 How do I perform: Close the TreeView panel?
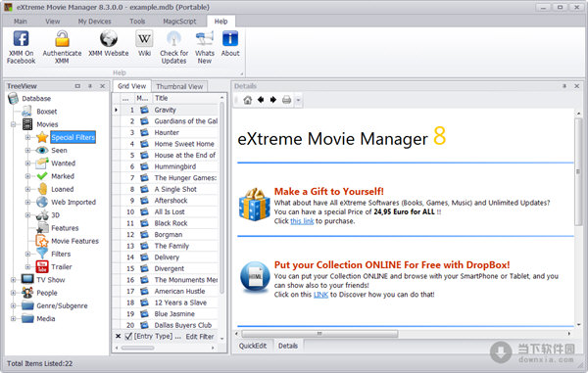(x=102, y=86)
